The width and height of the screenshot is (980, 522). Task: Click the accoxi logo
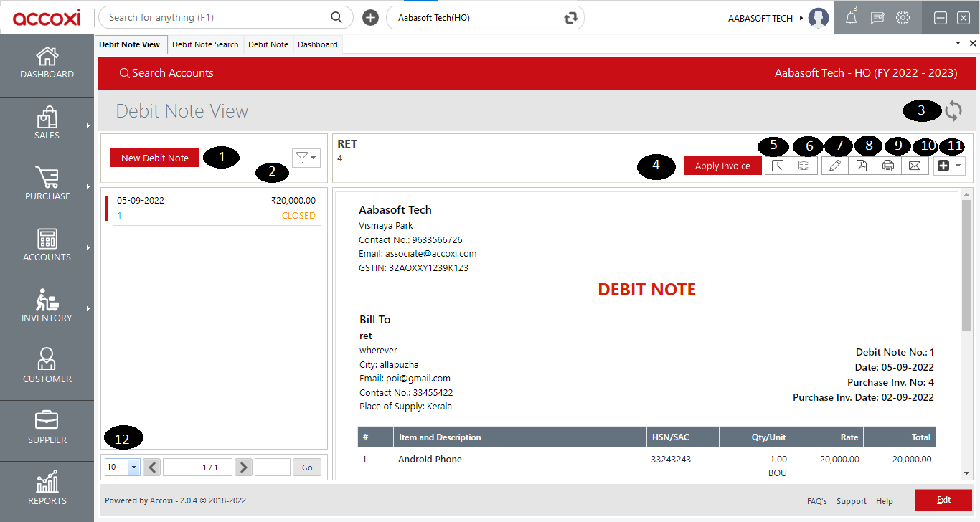(47, 17)
